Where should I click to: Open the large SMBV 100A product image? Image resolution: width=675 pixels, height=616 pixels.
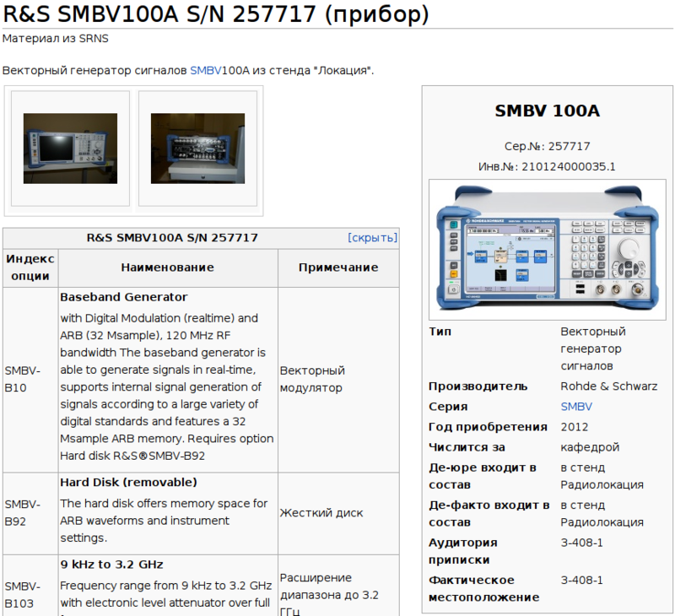[547, 249]
